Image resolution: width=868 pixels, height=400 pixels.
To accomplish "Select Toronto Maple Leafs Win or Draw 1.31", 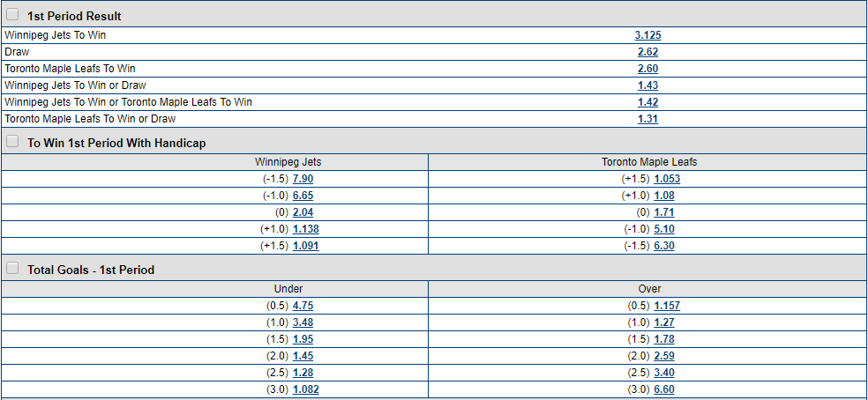I will pos(647,119).
